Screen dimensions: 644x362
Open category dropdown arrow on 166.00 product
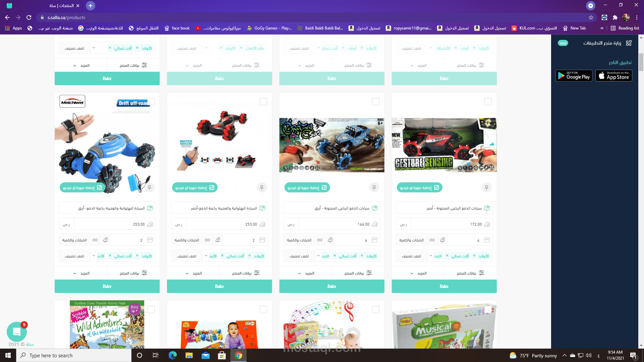pyautogui.click(x=319, y=256)
